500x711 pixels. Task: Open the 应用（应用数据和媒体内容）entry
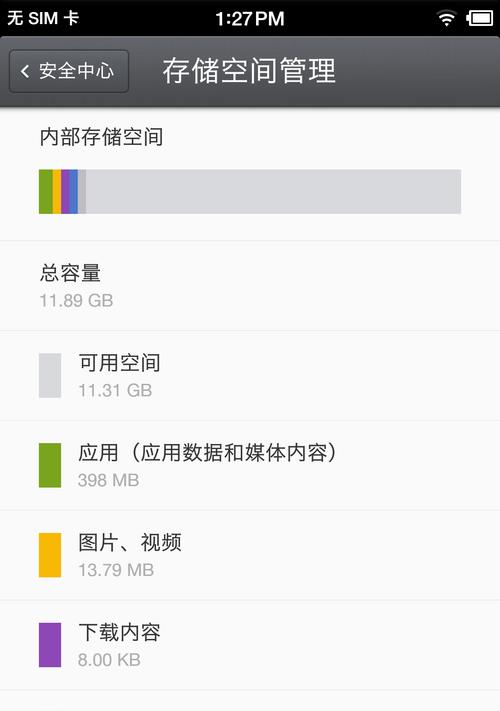click(250, 465)
